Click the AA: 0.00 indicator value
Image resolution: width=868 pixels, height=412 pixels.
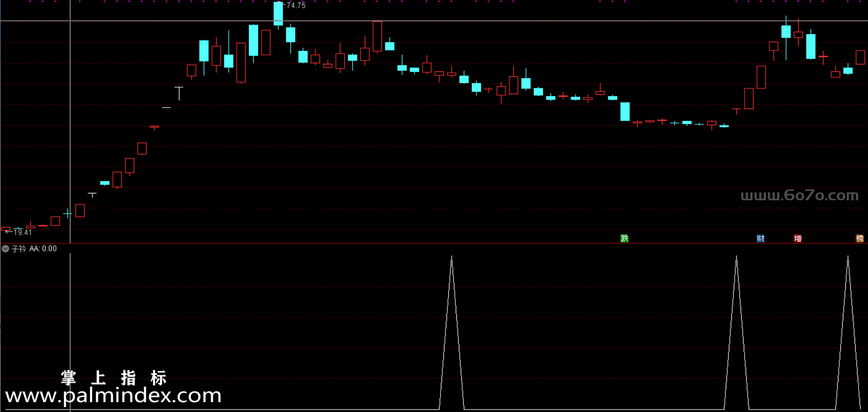pos(43,248)
